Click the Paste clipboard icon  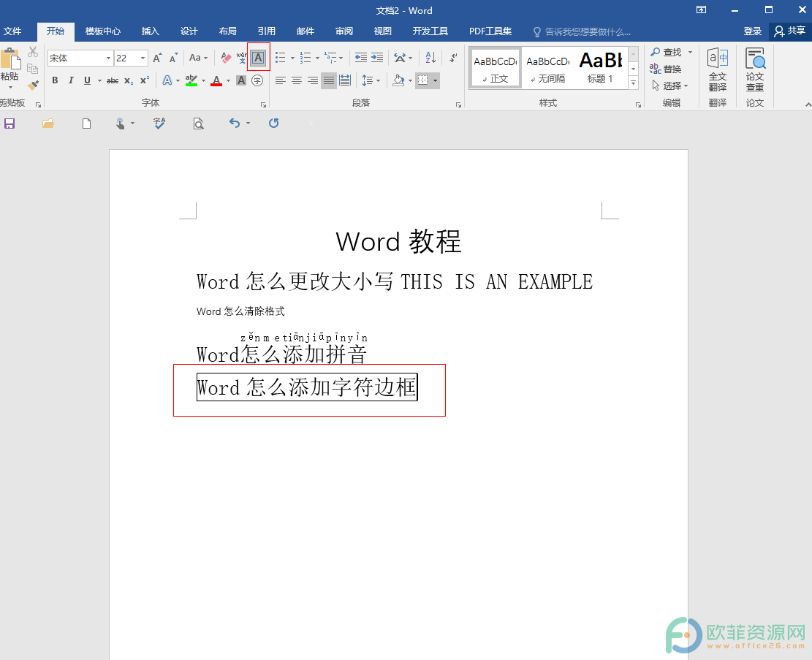(x=10, y=59)
